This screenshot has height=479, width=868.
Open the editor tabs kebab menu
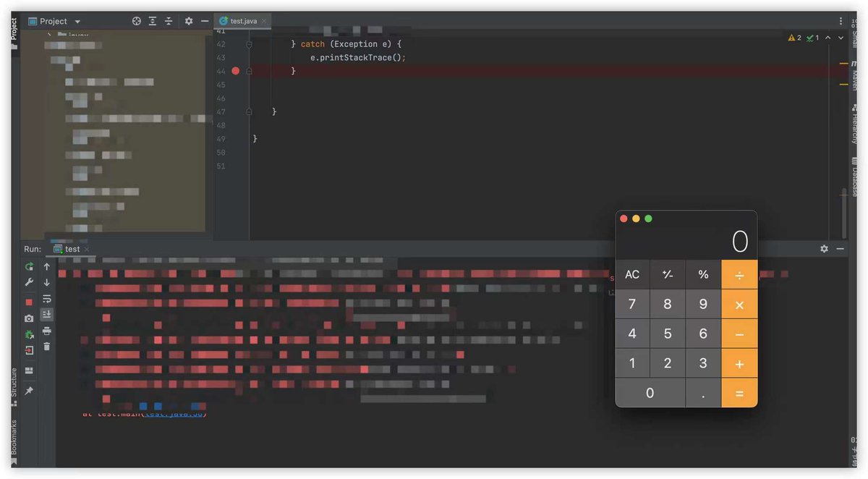[841, 21]
